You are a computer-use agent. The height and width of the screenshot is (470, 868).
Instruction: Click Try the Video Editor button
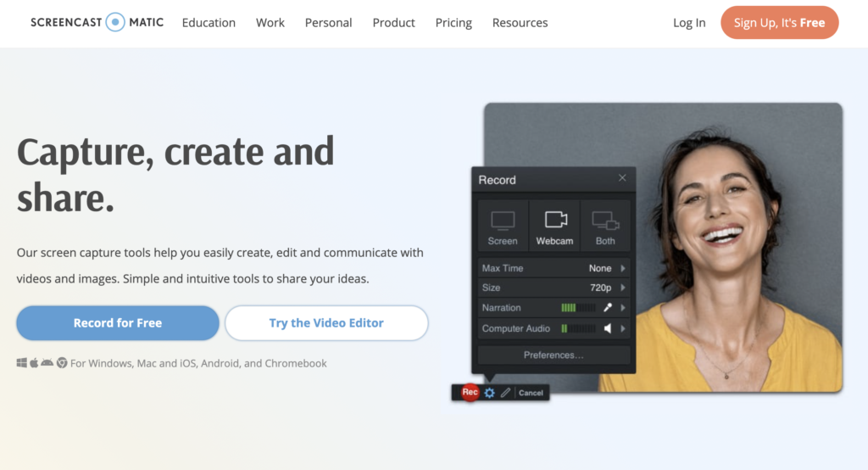point(326,323)
